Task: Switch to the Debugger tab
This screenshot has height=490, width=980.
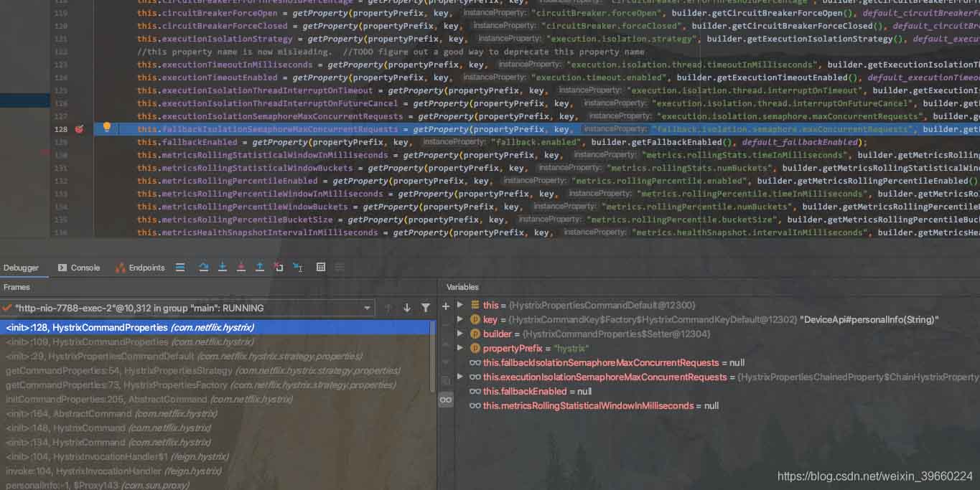Action: (x=22, y=268)
